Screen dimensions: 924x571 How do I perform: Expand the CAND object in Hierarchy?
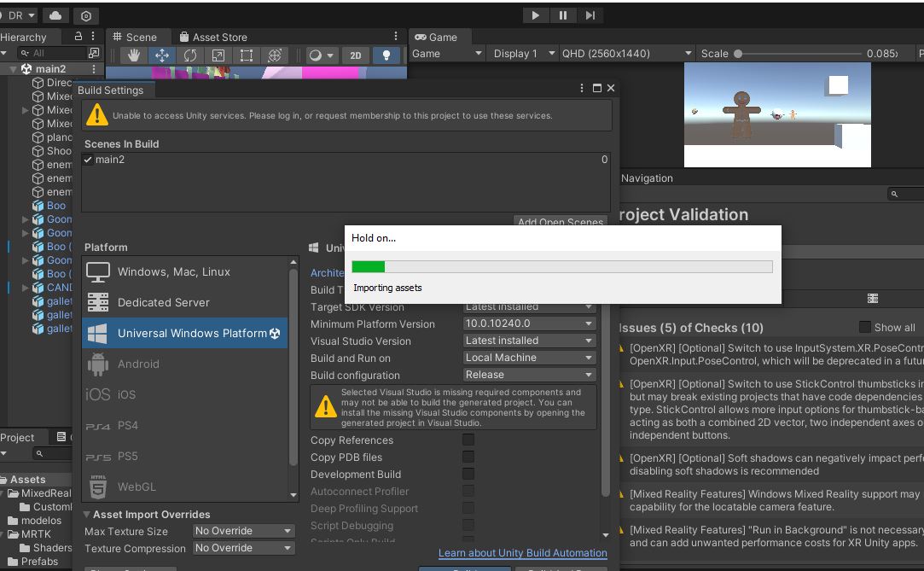[26, 288]
